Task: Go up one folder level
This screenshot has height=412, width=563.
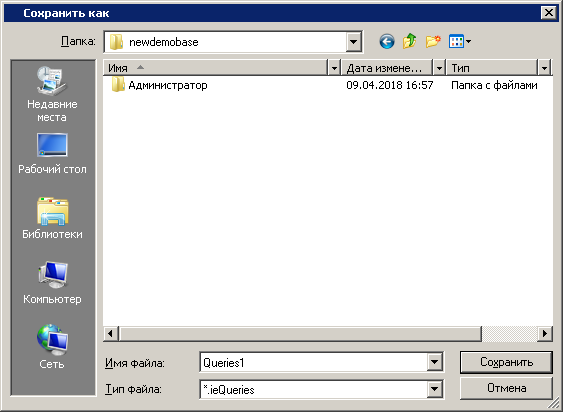Action: [x=410, y=41]
